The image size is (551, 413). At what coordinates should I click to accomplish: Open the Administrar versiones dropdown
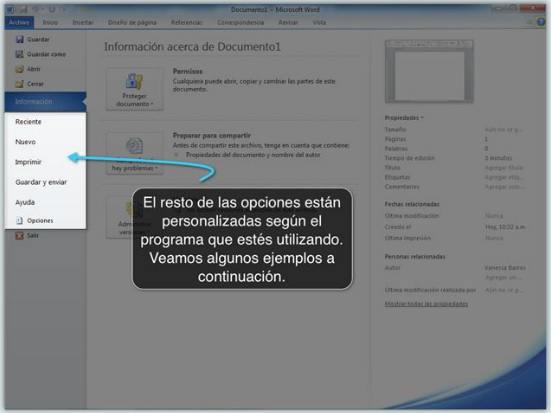coord(135,217)
